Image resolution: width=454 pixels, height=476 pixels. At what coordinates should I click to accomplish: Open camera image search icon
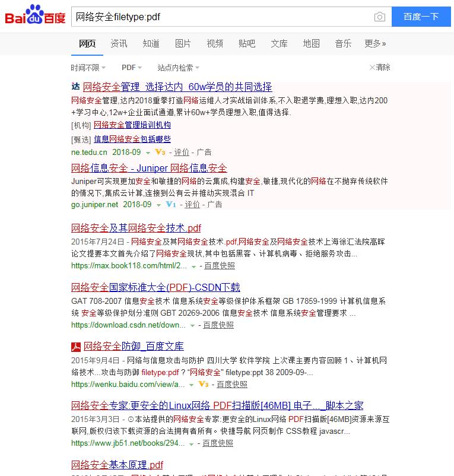click(x=380, y=17)
